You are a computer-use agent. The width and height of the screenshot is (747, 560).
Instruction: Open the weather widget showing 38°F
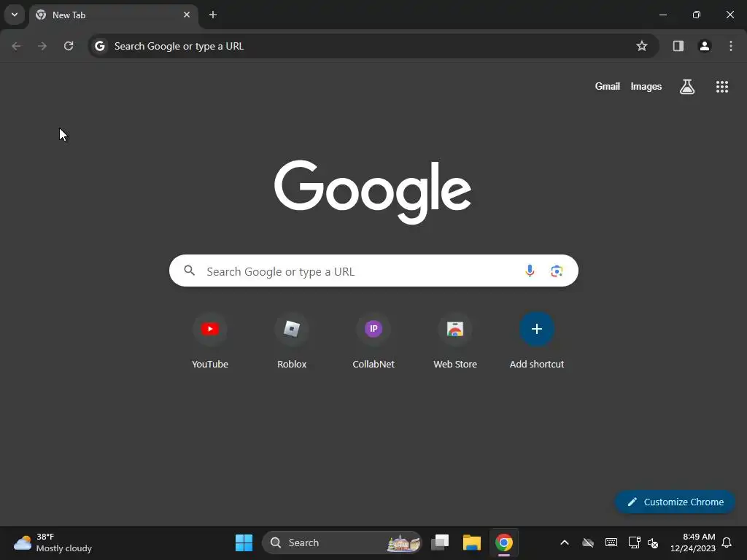[x=53, y=542]
